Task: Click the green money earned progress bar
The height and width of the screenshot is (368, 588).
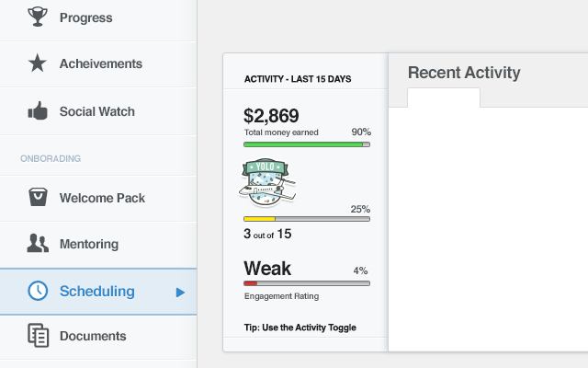Action: (306, 144)
